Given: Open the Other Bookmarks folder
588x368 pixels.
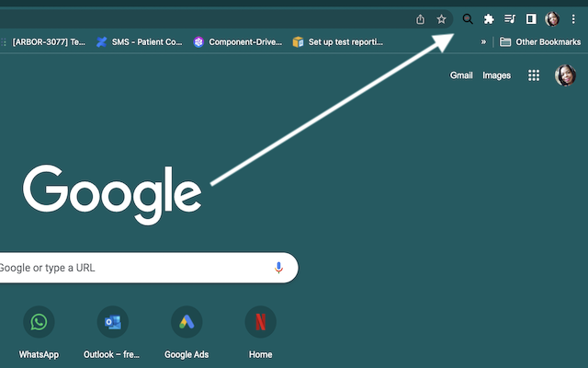Looking at the screenshot, I should (540, 42).
